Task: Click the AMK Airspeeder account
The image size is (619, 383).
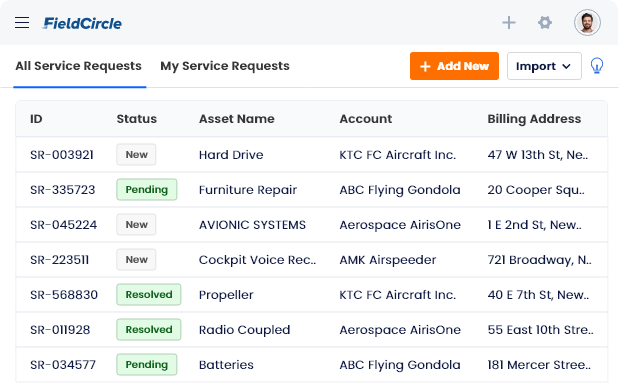Action: coord(388,260)
